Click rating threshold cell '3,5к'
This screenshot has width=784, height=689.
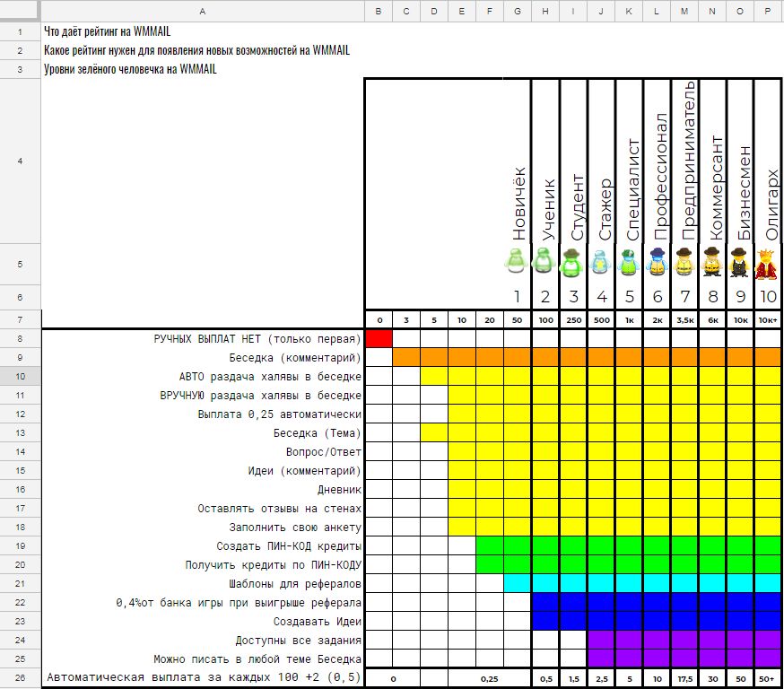[x=685, y=320]
